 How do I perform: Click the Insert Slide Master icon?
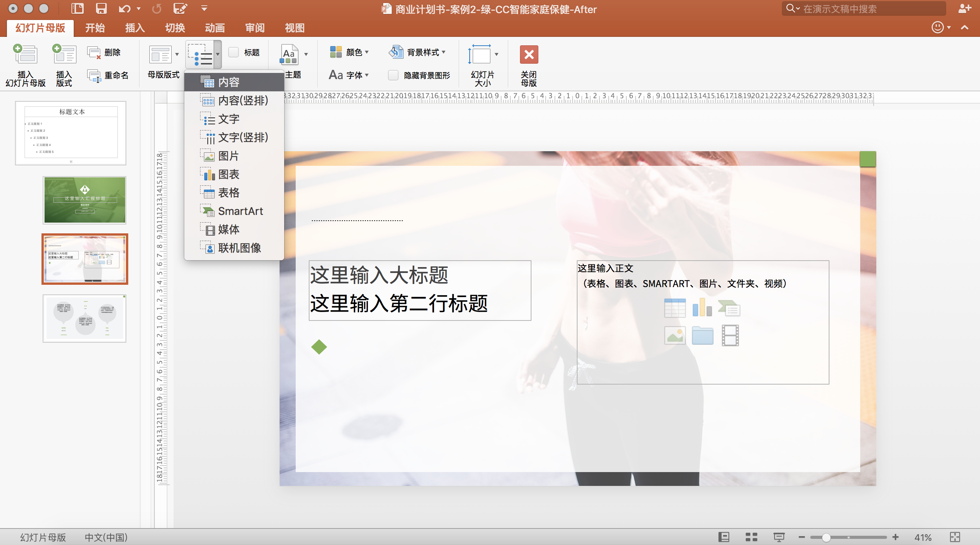25,54
